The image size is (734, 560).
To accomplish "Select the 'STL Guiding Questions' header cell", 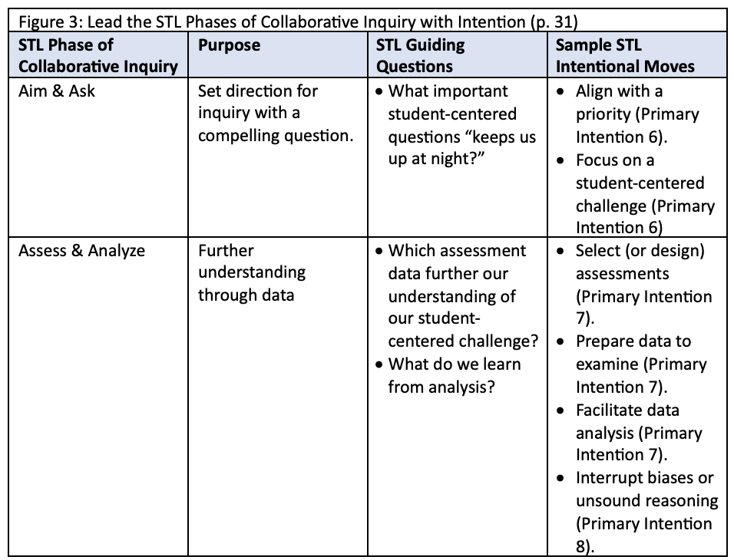I will click(x=458, y=55).
